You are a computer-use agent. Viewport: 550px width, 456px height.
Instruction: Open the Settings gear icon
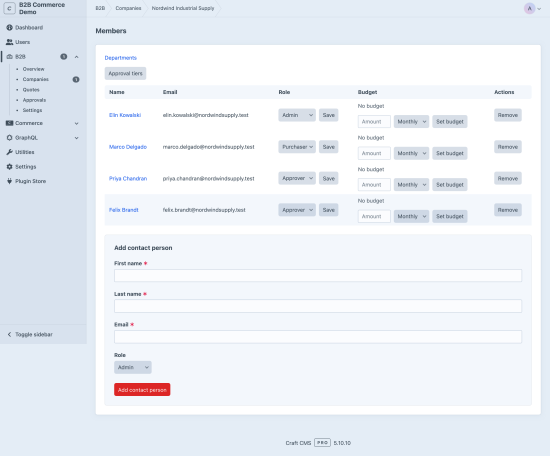9,167
